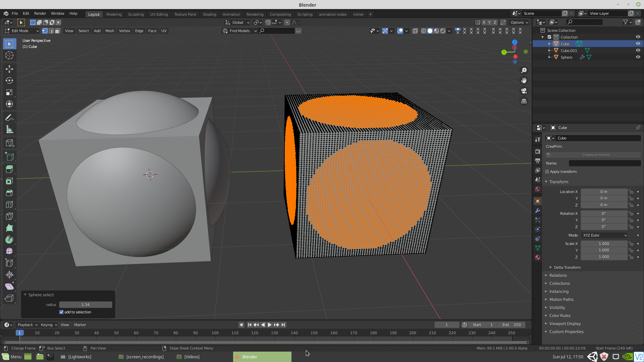This screenshot has width=644, height=362.
Task: Toggle the Apply transform checkbox
Action: tap(547, 171)
